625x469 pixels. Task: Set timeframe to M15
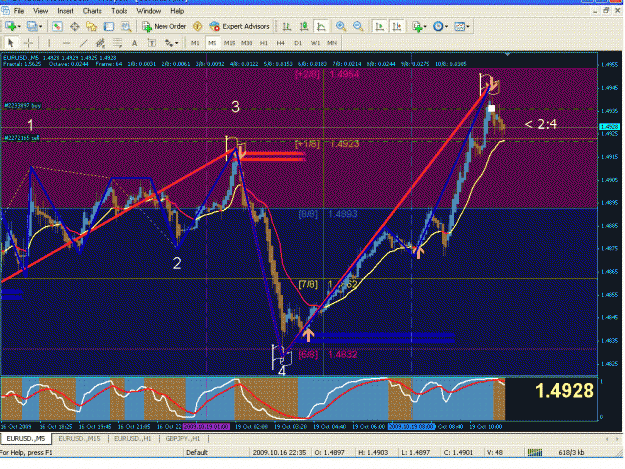(x=229, y=43)
